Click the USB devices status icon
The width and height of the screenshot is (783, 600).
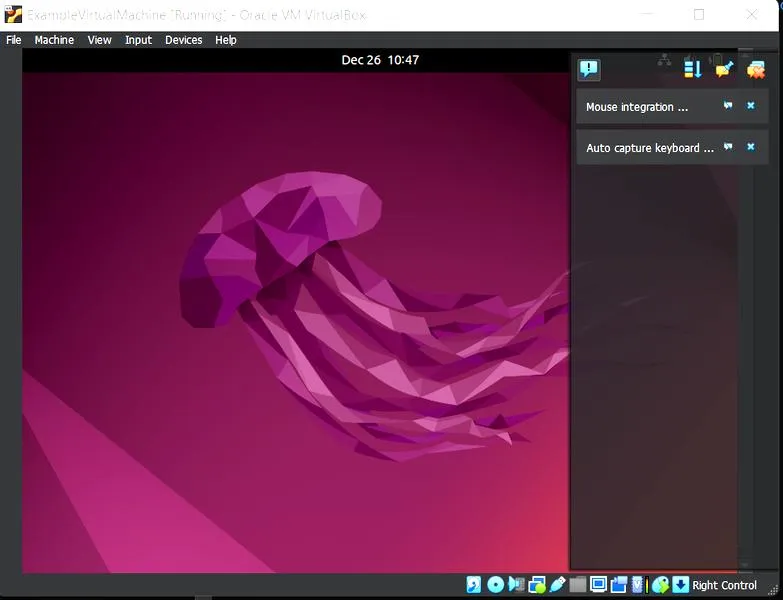[557, 585]
